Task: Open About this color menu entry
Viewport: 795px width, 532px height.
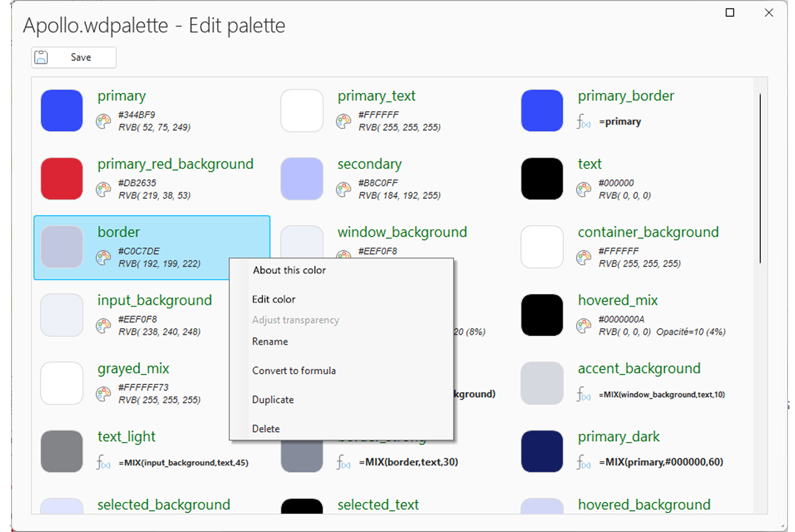Action: pos(289,270)
